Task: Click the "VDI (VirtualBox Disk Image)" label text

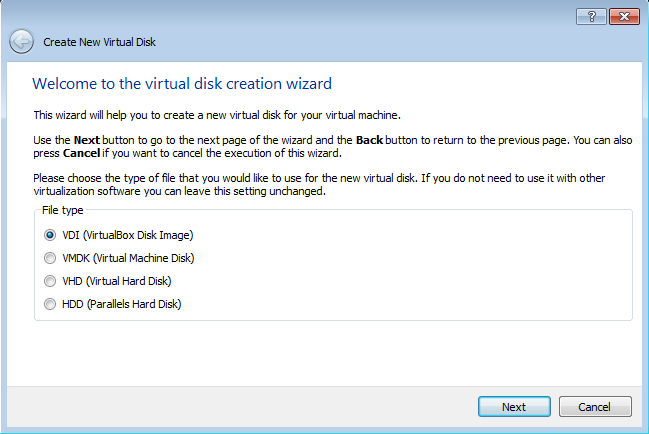Action: [x=128, y=235]
